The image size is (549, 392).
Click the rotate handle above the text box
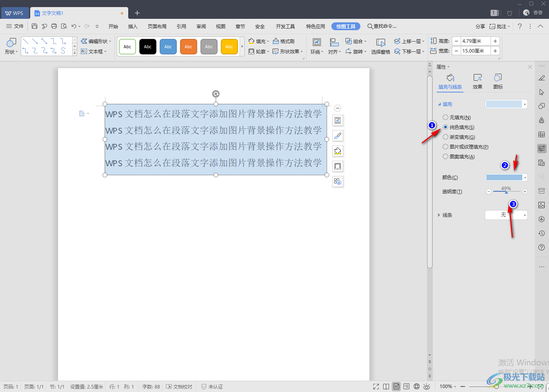[x=216, y=94]
